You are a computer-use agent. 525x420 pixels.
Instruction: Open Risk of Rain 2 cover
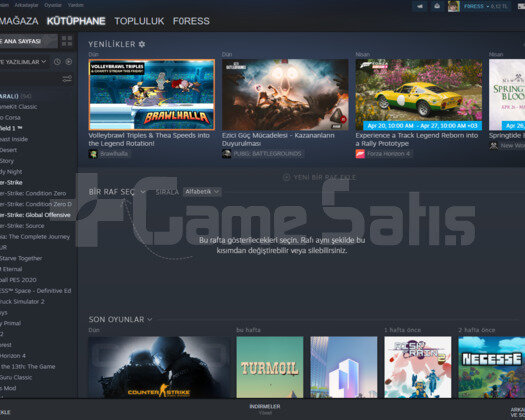418,367
